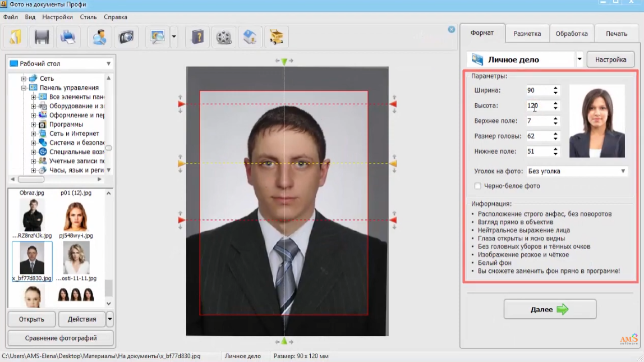Click the new project icon in toolbar
The image size is (644, 362).
tap(15, 37)
